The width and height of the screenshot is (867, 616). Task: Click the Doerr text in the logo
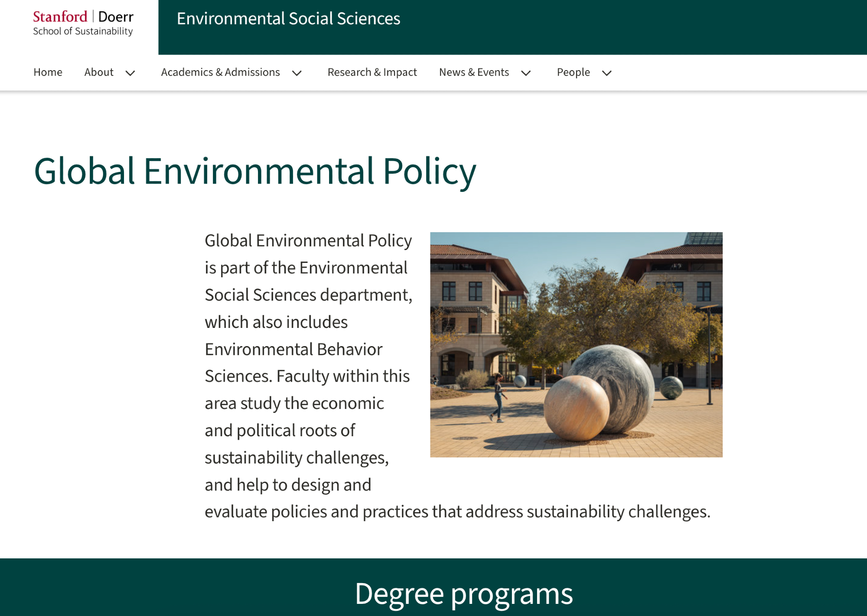tap(116, 16)
